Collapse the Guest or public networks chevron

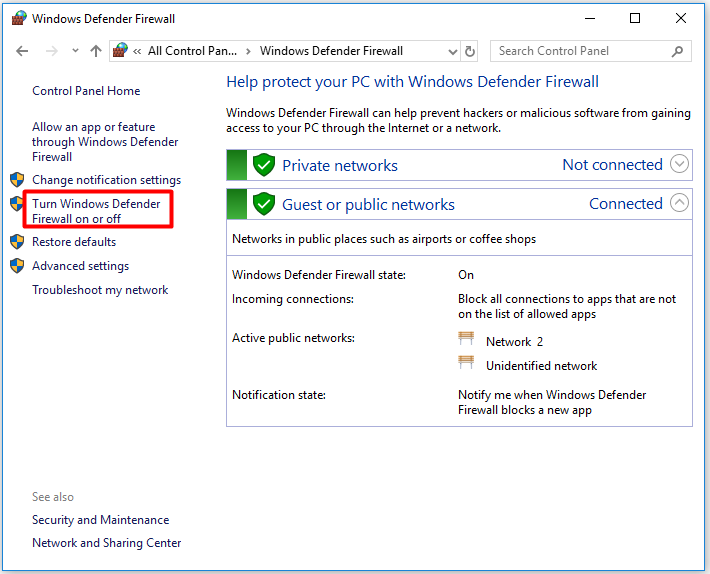[679, 202]
